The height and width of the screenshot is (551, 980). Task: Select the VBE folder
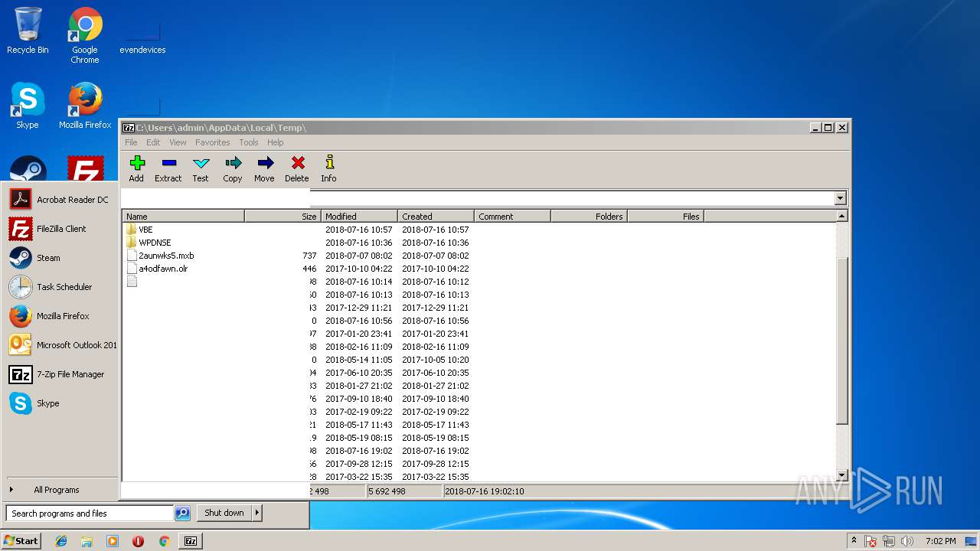(145, 230)
